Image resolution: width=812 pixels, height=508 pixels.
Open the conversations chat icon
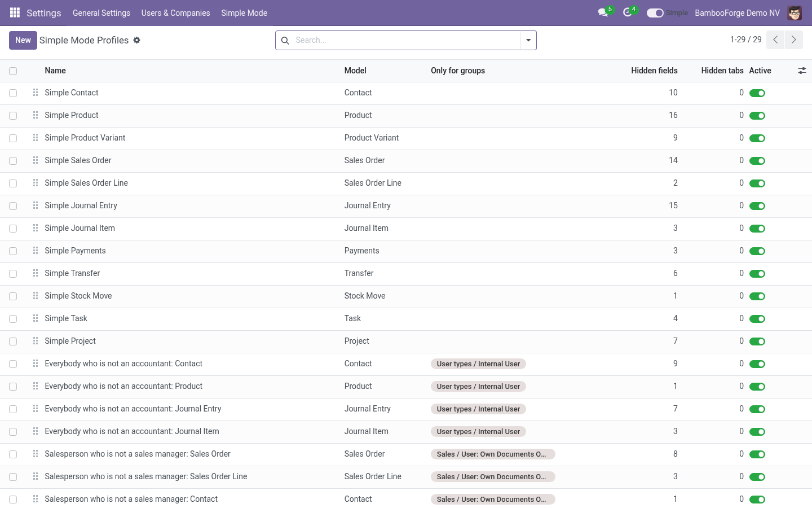click(603, 12)
